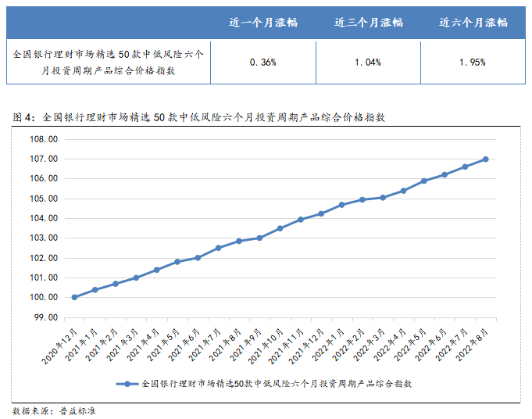The height and width of the screenshot is (419, 532).
Task: Select the 数据来源：普益标准 source note
Action: [x=53, y=410]
